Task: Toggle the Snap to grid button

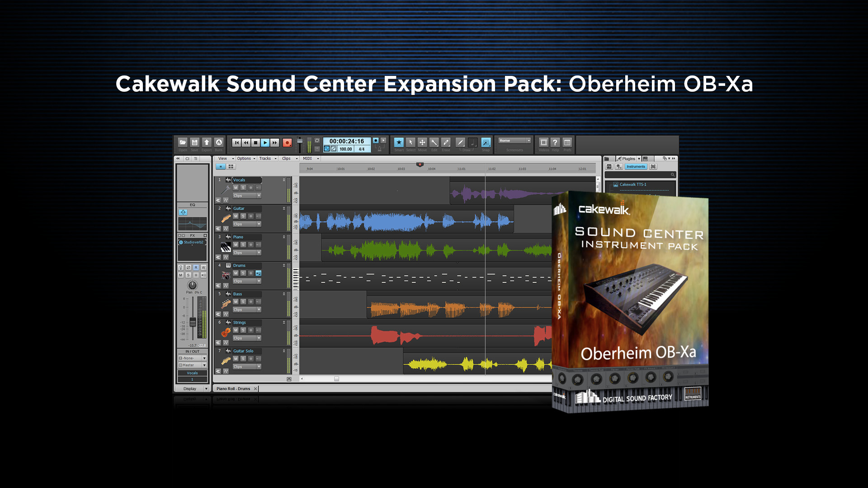Action: pyautogui.click(x=486, y=142)
